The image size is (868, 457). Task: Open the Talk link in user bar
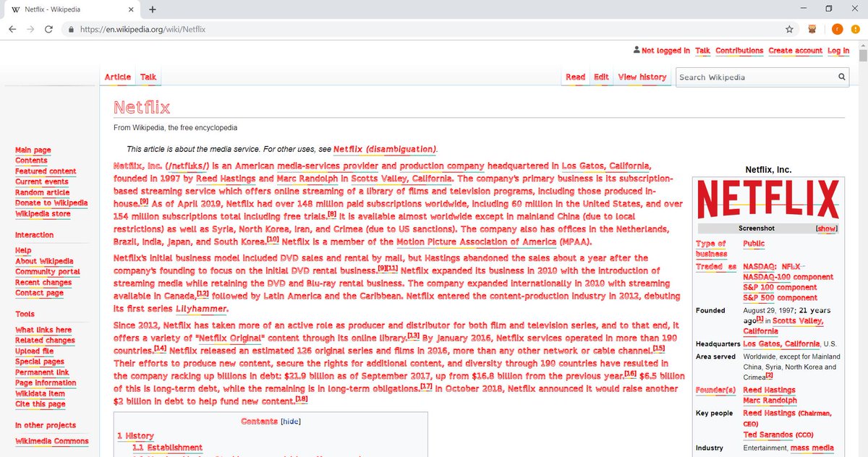tap(702, 51)
